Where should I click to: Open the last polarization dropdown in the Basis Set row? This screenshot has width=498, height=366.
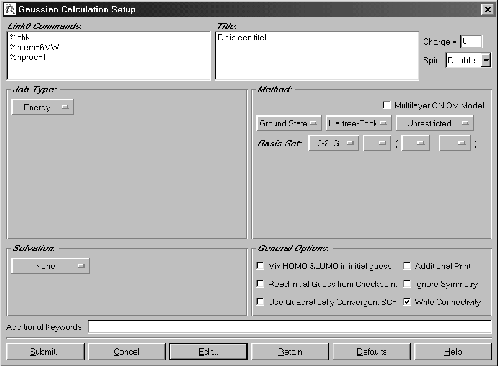click(x=455, y=143)
